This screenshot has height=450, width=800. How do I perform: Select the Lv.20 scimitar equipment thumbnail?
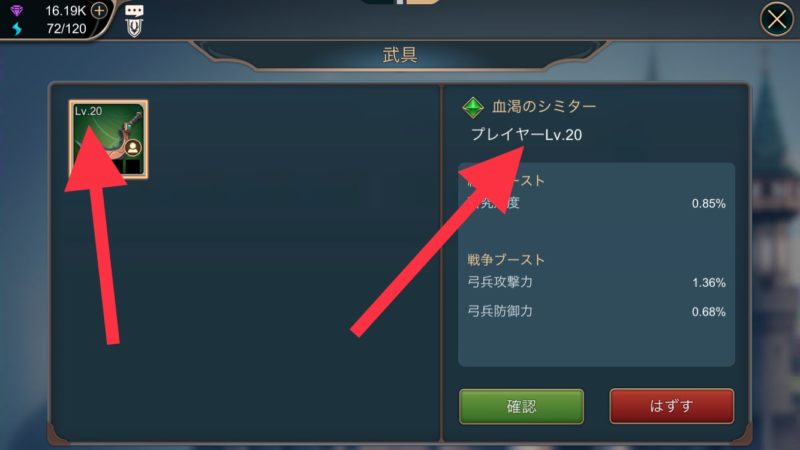point(109,139)
